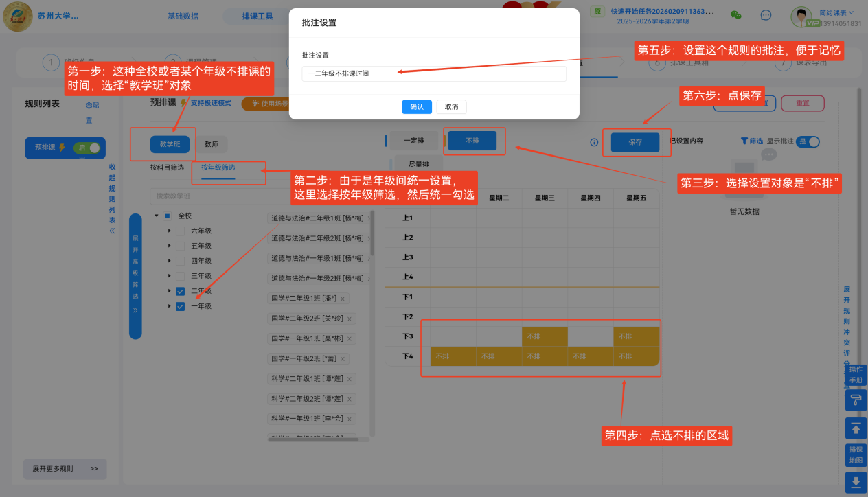This screenshot has height=497, width=868.
Task: Expand the 五年级 tree node arrow
Action: click(169, 246)
